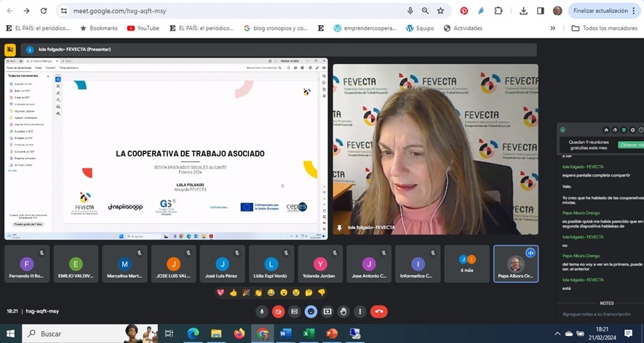Send the laughing face reaction
The image size is (644, 343).
[x=271, y=293]
